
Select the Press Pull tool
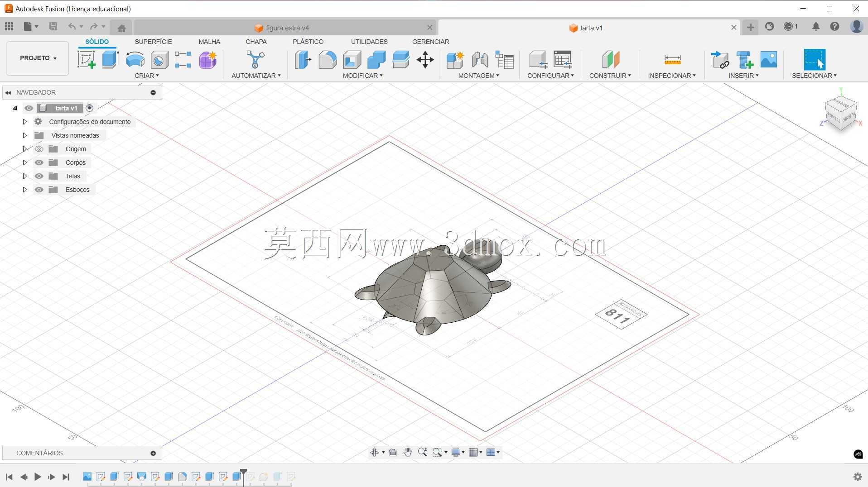303,60
